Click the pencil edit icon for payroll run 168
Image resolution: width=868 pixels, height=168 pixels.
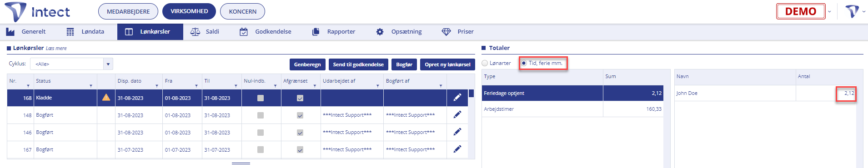tap(457, 97)
